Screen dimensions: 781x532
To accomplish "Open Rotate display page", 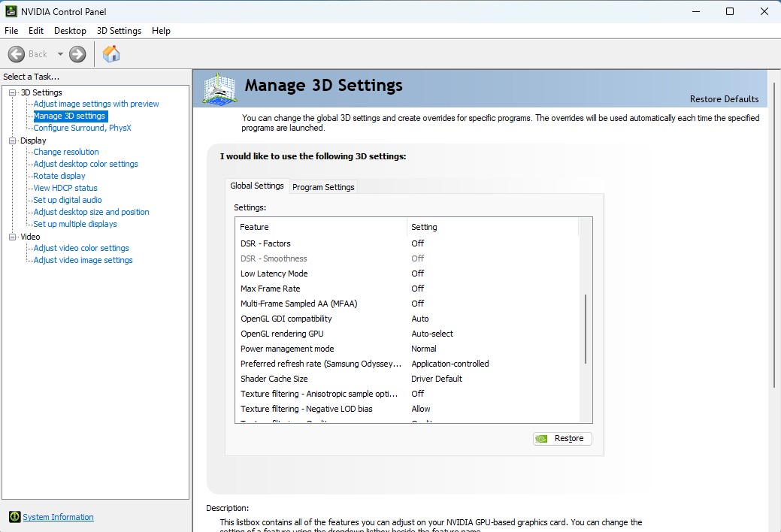I will tap(59, 175).
